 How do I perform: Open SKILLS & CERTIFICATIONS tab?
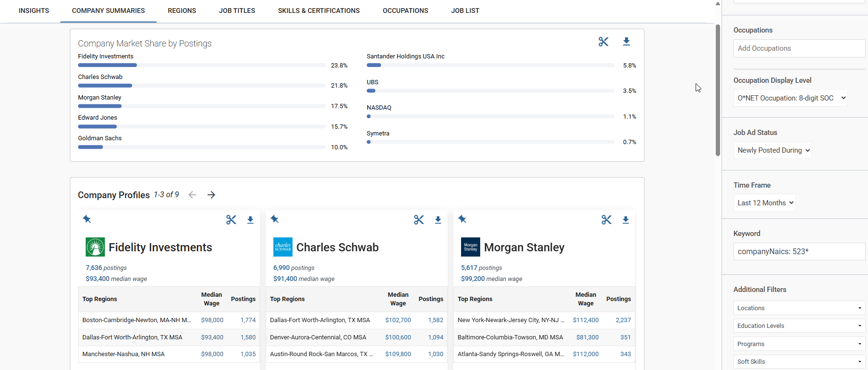(319, 11)
